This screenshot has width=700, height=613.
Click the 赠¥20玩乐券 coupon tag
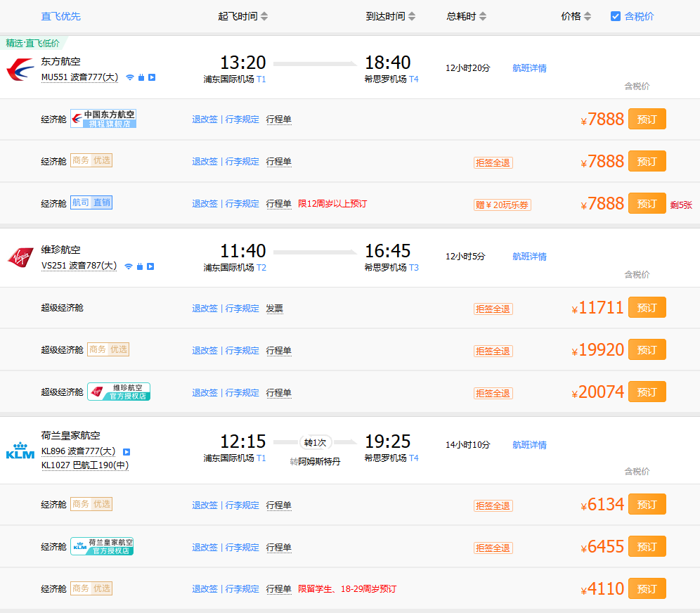pos(503,205)
